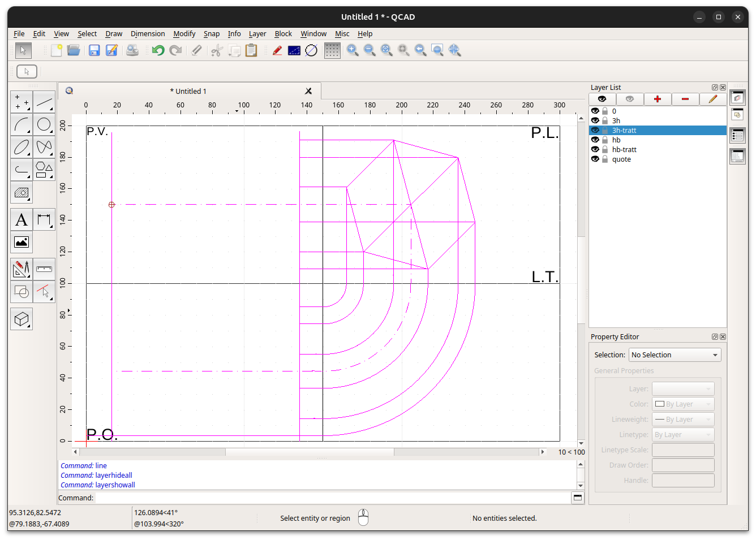Open the Snap menu
756x540 pixels.
(211, 34)
